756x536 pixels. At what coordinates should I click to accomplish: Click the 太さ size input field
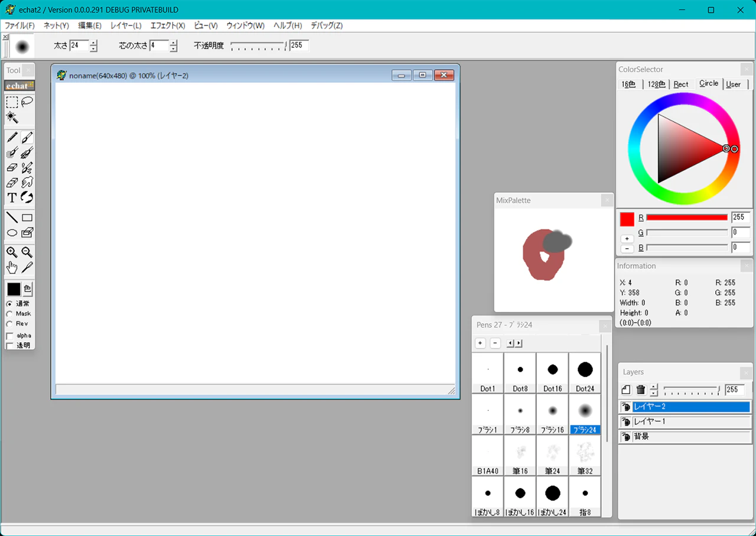coord(79,46)
